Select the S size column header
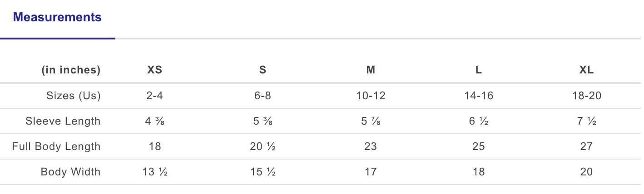This screenshot has height=194, width=644. click(x=263, y=70)
